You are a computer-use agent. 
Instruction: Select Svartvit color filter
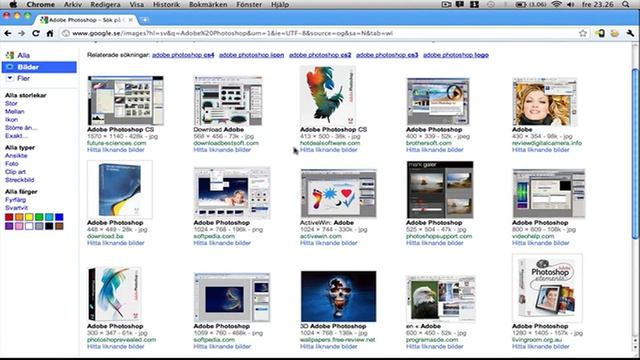[16, 208]
